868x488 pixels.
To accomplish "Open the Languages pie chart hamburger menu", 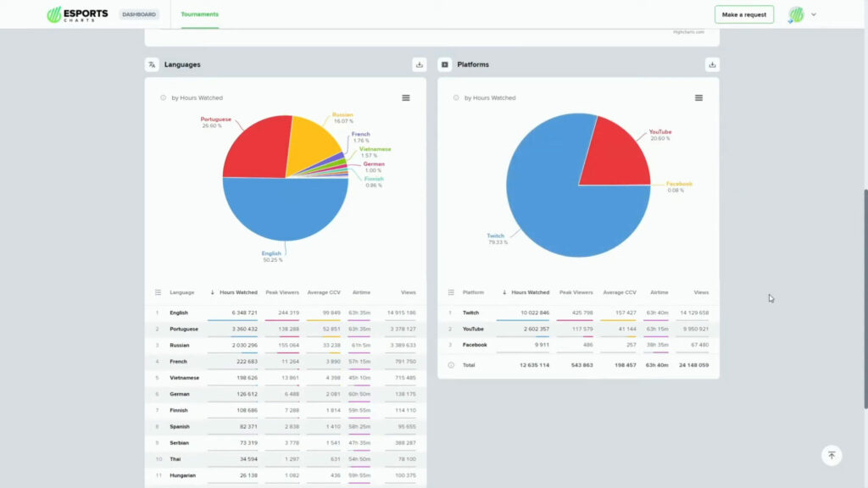I will pyautogui.click(x=406, y=97).
